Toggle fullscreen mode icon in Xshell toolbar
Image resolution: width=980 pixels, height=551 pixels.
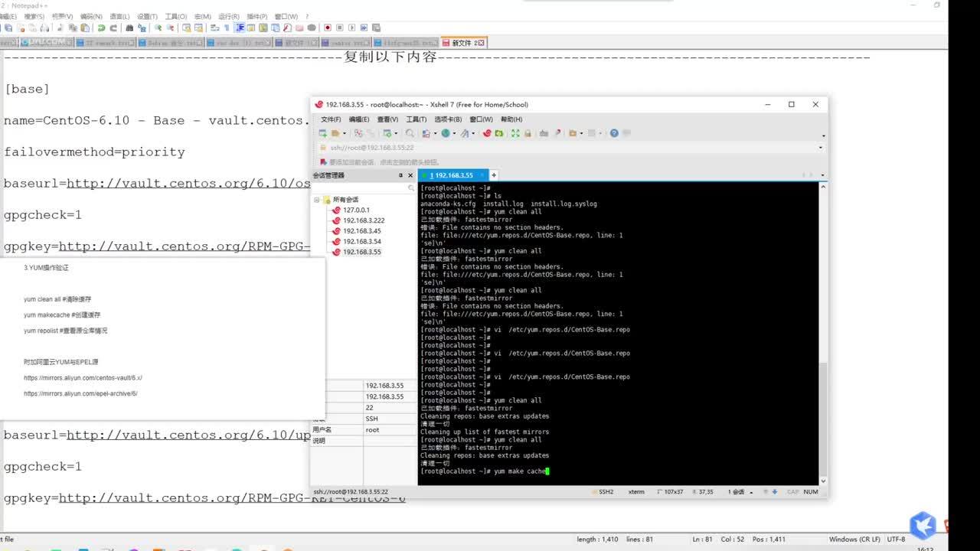tap(515, 133)
